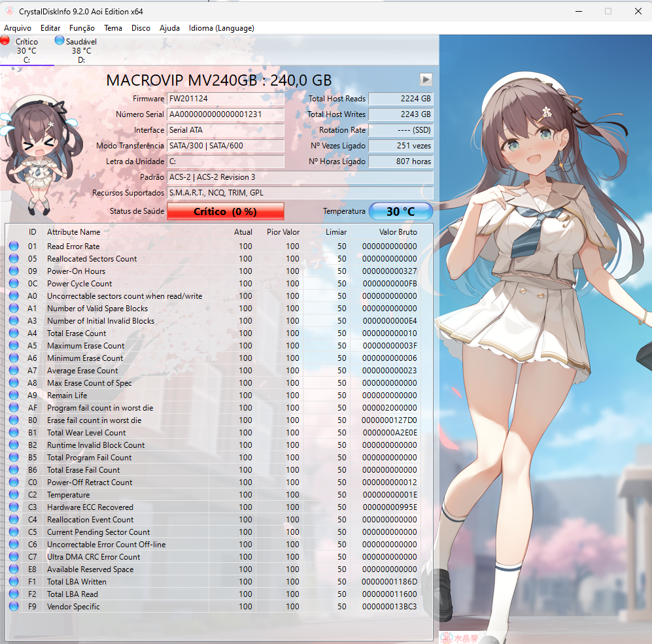Click the transfer mode field SATA/300 | SATA/600
Image resolution: width=652 pixels, height=644 pixels.
[x=226, y=146]
